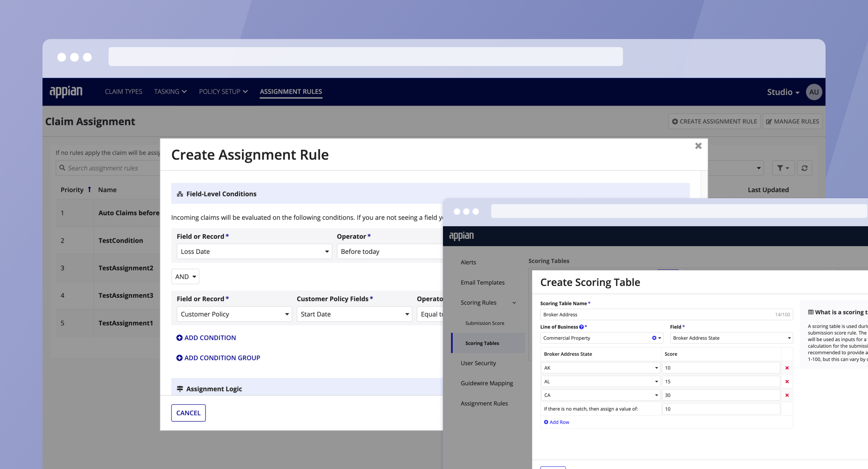The height and width of the screenshot is (469, 868).
Task: Delete the CA score row
Action: (x=787, y=395)
